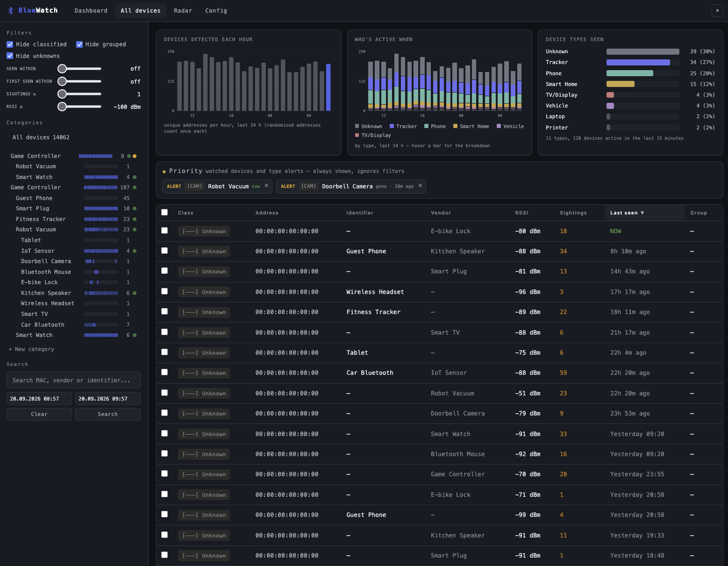Uncheck the Hide classified checkbox
Viewport: 728px width, 566px height.
tap(10, 44)
